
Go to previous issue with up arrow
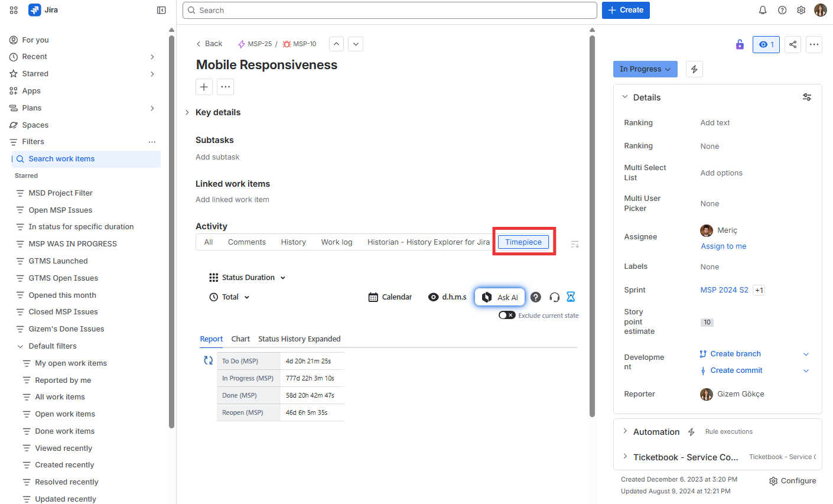tap(336, 44)
